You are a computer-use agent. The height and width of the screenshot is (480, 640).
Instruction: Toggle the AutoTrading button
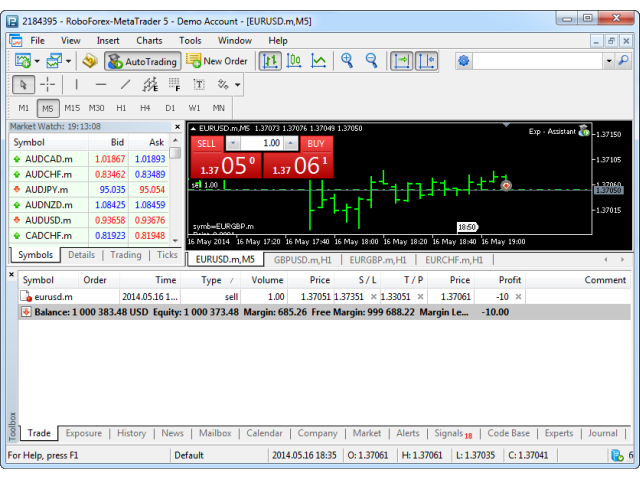(x=143, y=61)
